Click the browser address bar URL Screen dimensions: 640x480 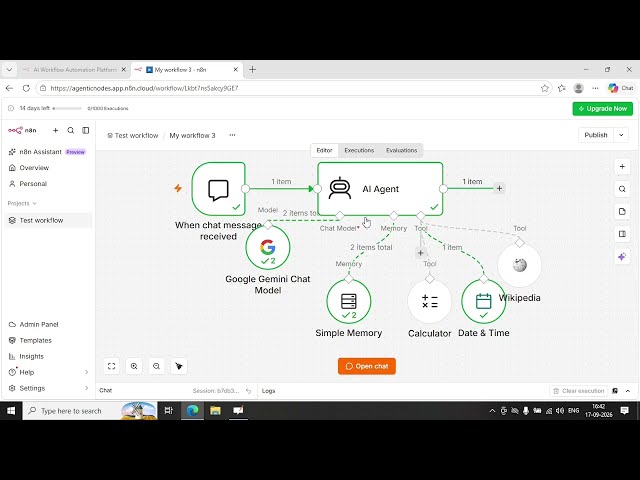[144, 88]
